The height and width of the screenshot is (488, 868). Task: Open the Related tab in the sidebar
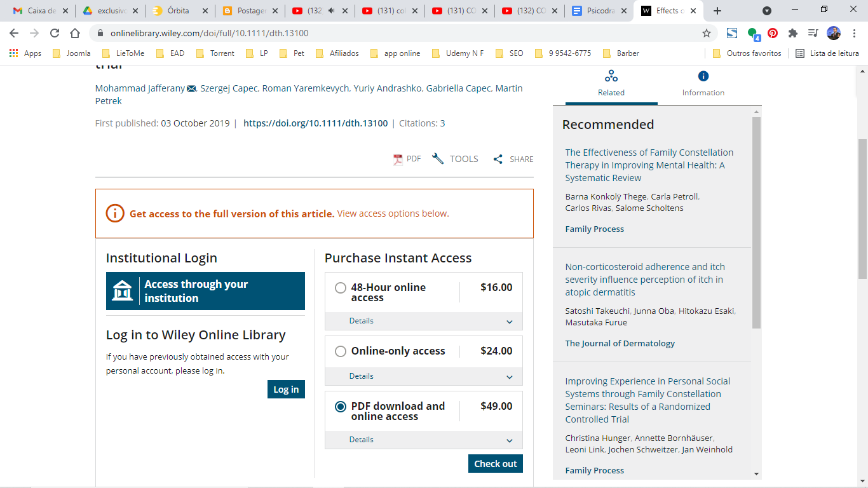[611, 85]
